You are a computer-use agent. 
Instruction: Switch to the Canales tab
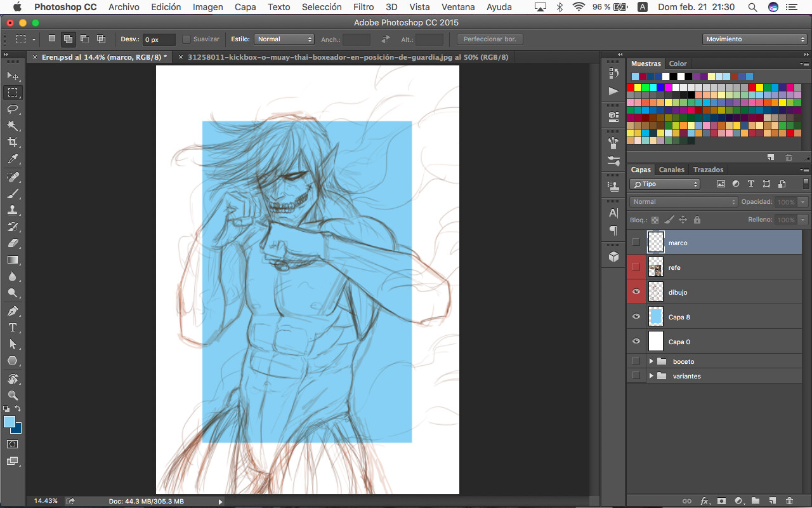(672, 170)
